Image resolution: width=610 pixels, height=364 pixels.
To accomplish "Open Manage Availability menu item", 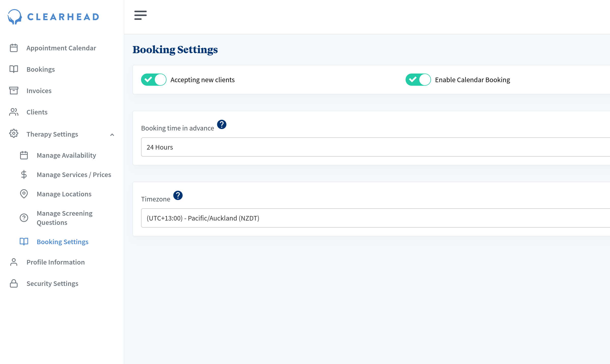I will [x=66, y=155].
